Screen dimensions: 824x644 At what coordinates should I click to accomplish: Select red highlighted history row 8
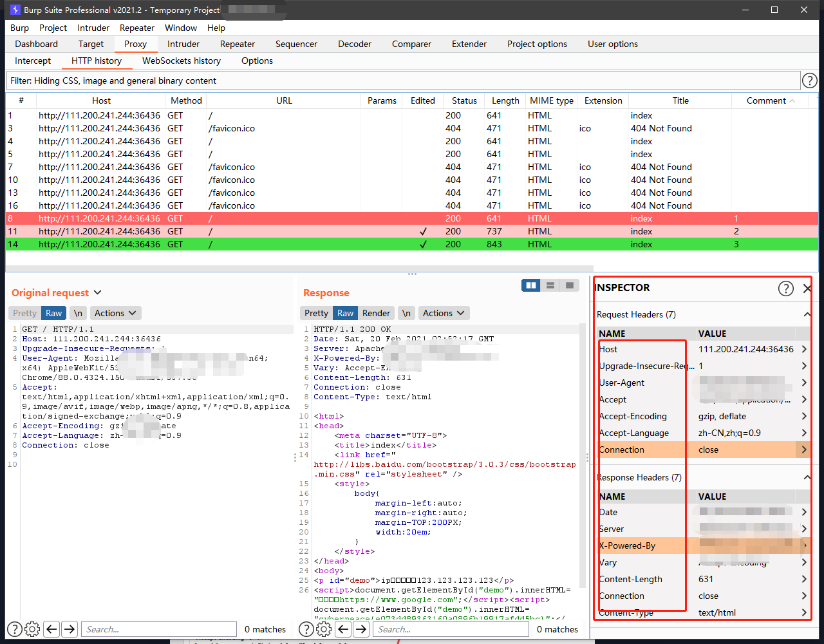pyautogui.click(x=412, y=218)
